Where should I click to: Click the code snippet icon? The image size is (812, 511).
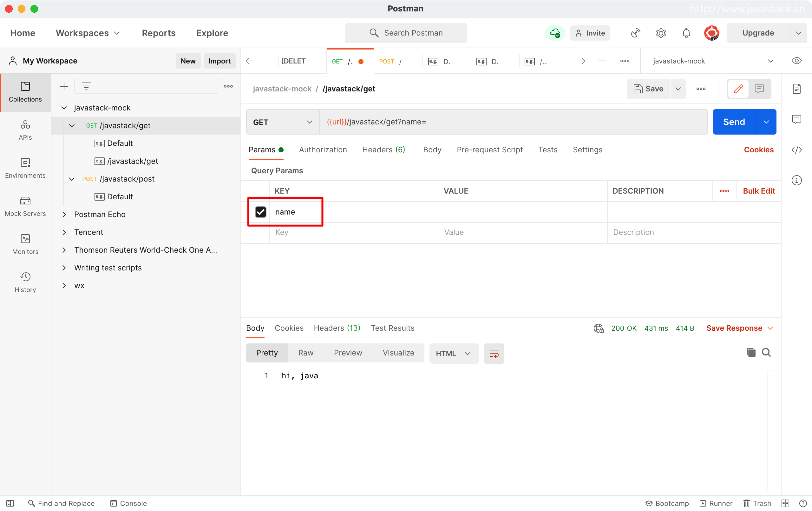tap(796, 150)
